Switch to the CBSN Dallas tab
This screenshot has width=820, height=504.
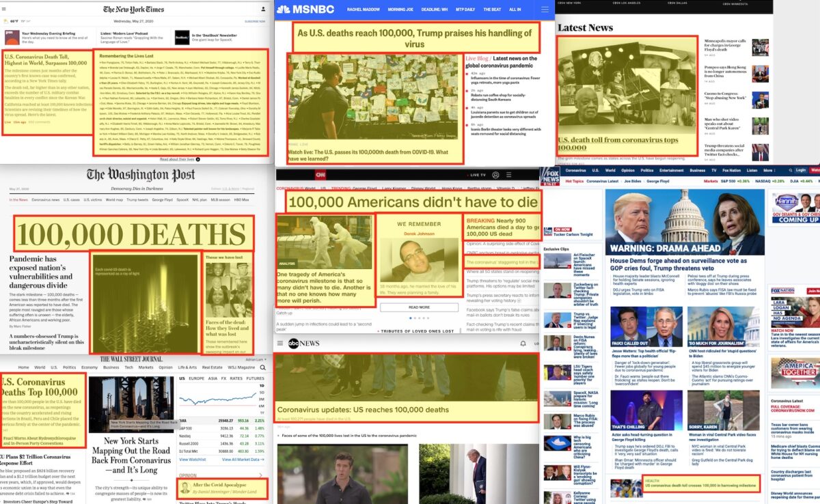[678, 4]
